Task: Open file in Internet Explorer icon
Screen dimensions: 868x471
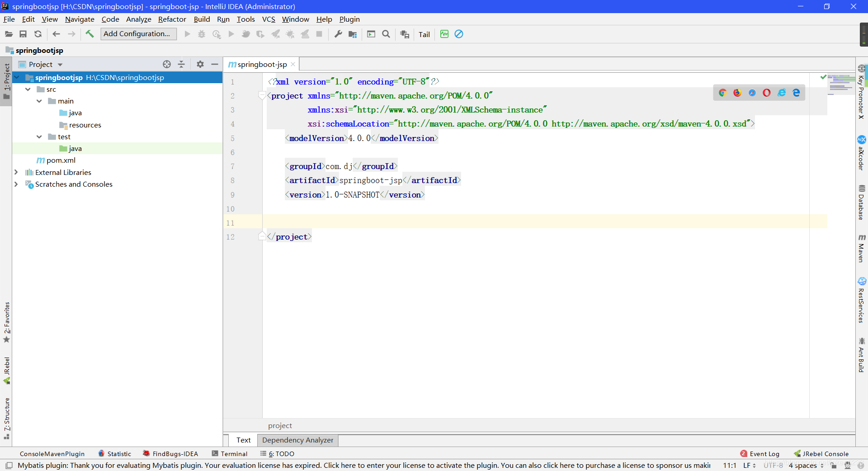Action: point(782,93)
